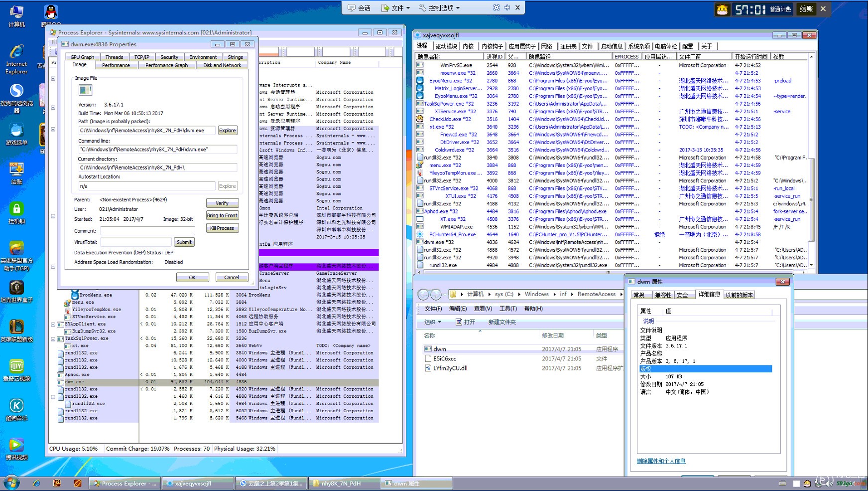Switch to the Threads tab
The height and width of the screenshot is (491, 868).
pyautogui.click(x=114, y=57)
